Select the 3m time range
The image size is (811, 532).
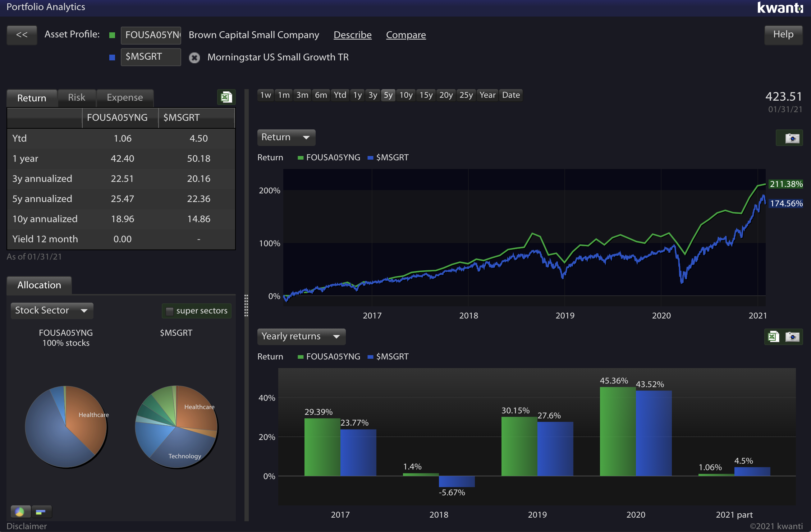click(302, 95)
